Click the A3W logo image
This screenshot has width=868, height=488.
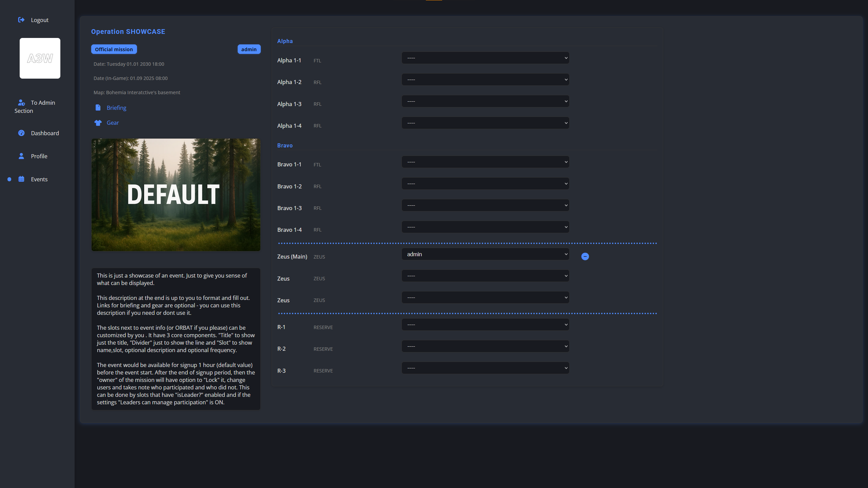40,58
